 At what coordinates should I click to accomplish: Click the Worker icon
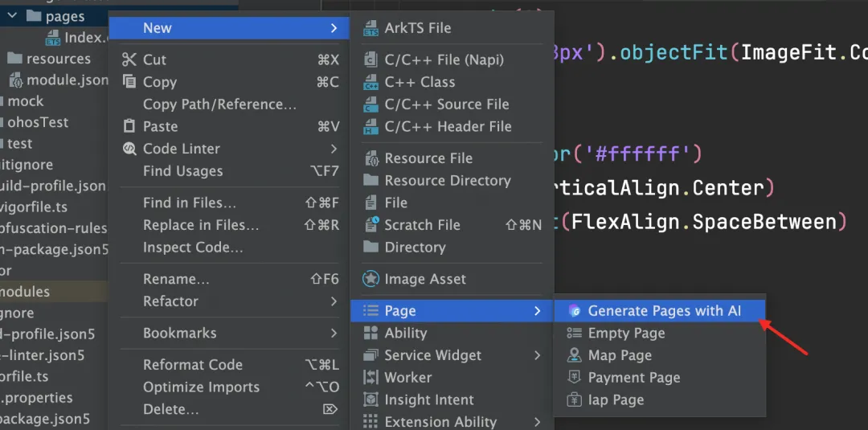coord(371,378)
